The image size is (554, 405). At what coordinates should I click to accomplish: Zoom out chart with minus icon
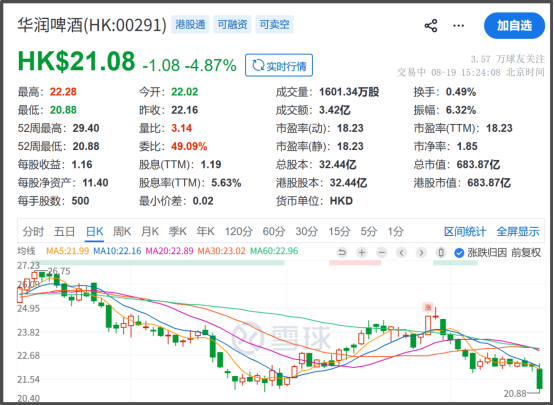(382, 252)
